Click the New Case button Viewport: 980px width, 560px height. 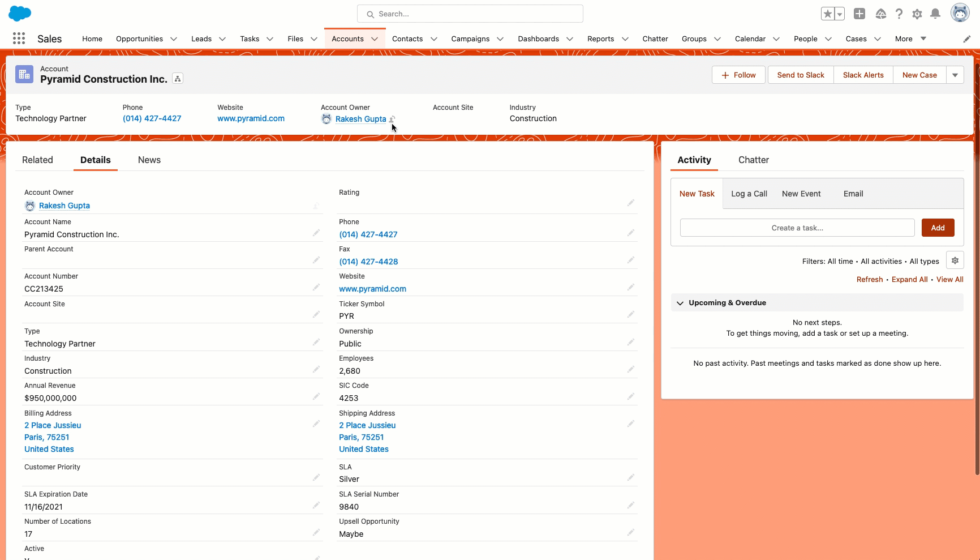pyautogui.click(x=919, y=75)
